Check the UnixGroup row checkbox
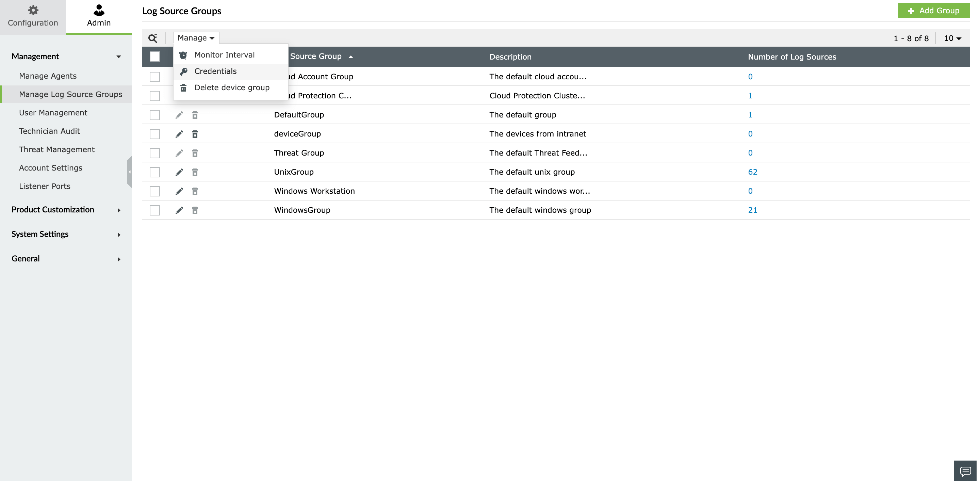 [155, 172]
